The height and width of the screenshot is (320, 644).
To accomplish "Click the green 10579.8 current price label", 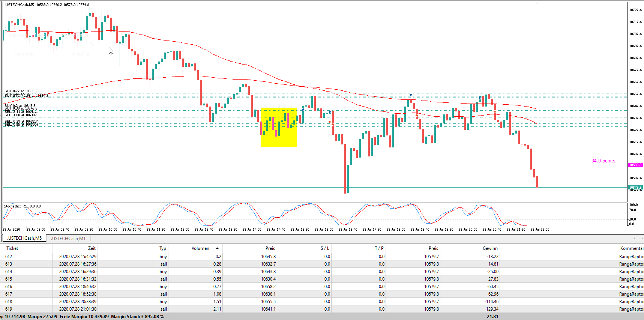I will pyautogui.click(x=635, y=188).
